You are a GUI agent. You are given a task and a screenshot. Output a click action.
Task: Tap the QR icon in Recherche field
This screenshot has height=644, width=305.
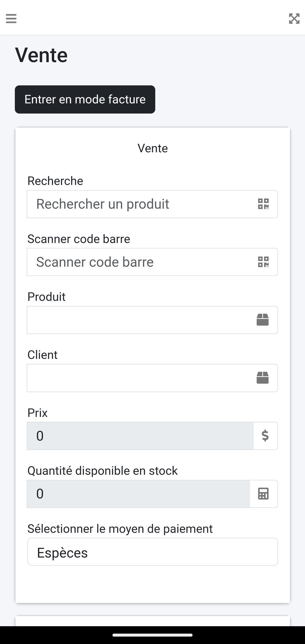tap(263, 204)
